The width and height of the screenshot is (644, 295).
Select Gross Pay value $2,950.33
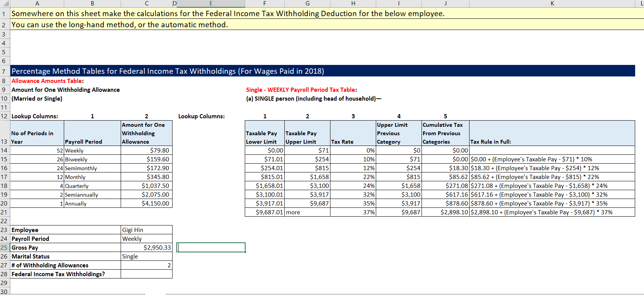click(146, 247)
